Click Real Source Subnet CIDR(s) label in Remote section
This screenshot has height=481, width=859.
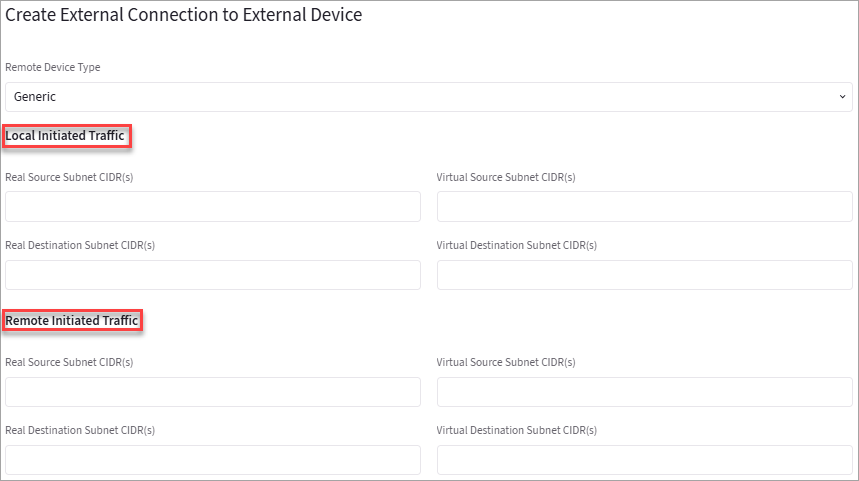pos(69,362)
